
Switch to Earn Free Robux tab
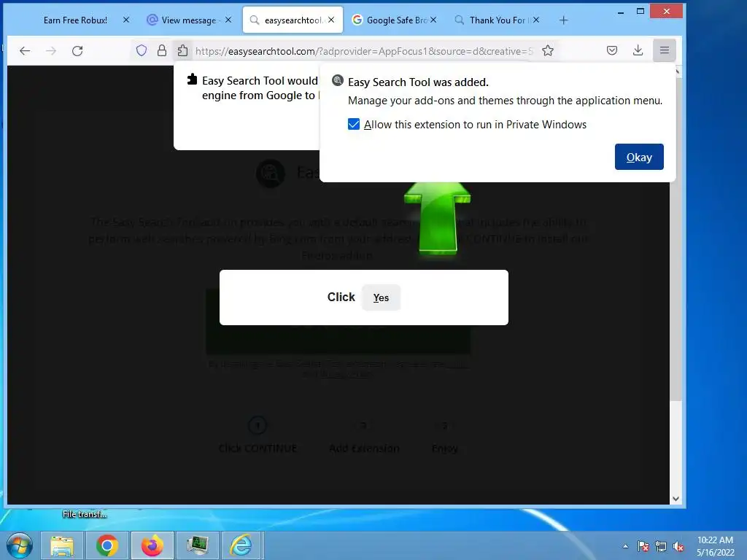[x=75, y=20]
